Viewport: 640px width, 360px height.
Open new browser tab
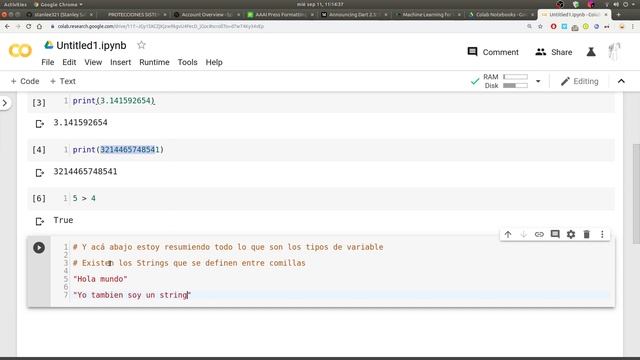click(618, 14)
